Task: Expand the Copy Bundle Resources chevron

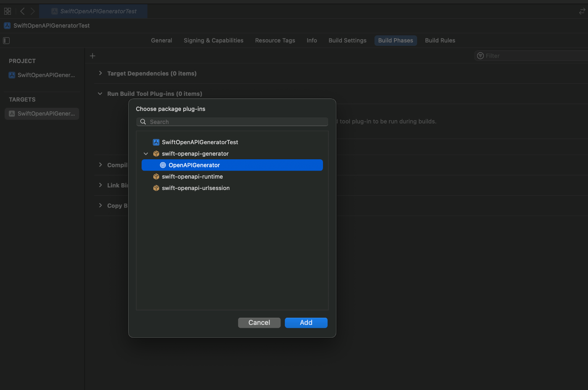Action: pyautogui.click(x=100, y=206)
